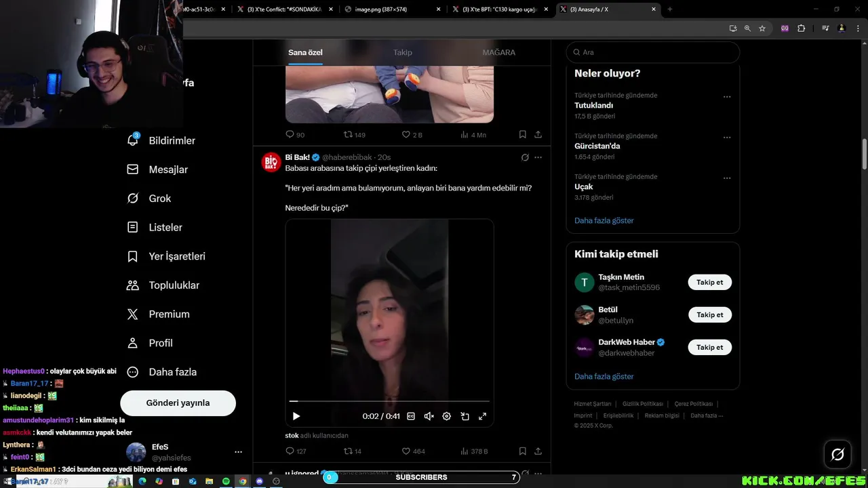Focus the Ara search field
The image size is (868, 488).
point(653,52)
